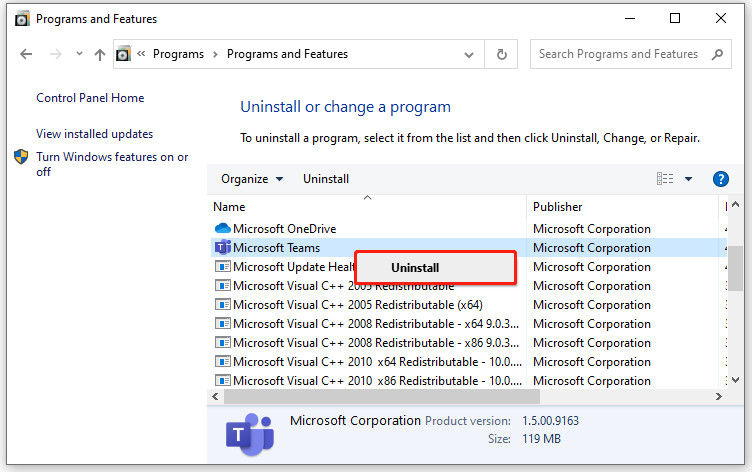The width and height of the screenshot is (752, 472).
Task: Click the change view icon
Action: pyautogui.click(x=665, y=179)
